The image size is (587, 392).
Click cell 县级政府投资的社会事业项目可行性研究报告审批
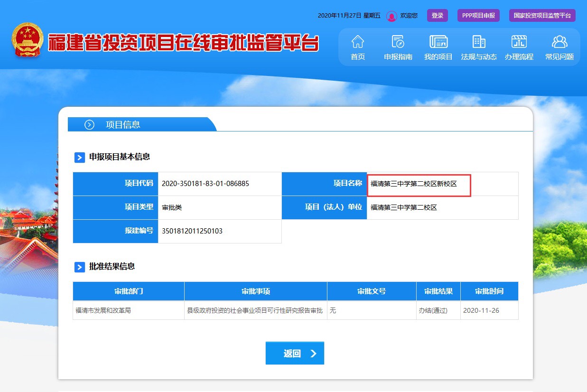[x=255, y=310]
